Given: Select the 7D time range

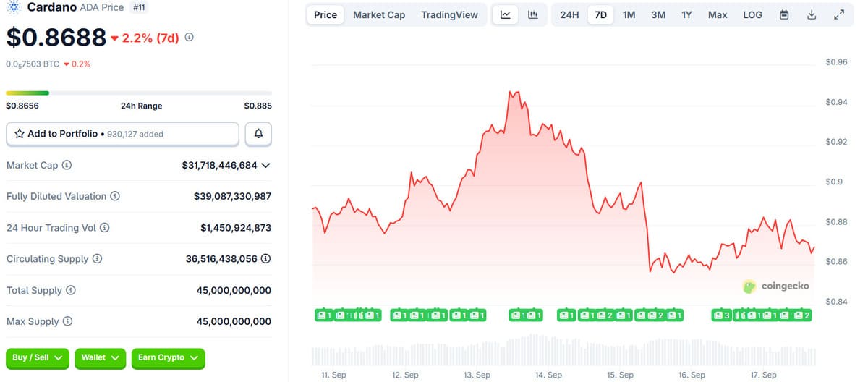Looking at the screenshot, I should pos(600,14).
